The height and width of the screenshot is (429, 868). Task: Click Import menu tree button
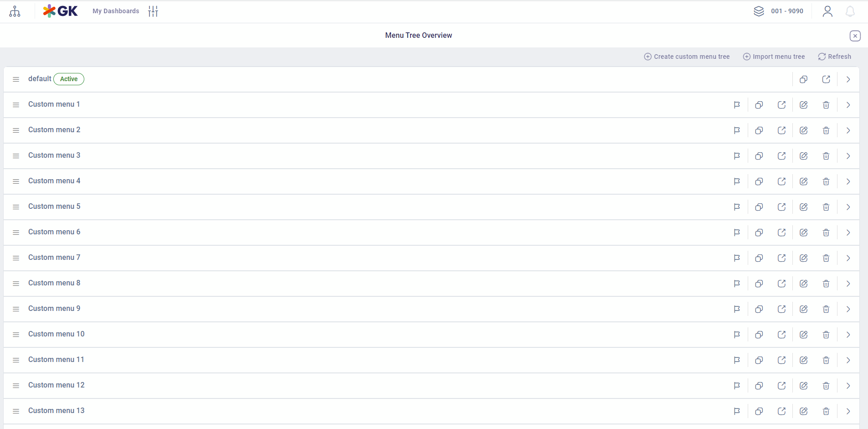(774, 57)
